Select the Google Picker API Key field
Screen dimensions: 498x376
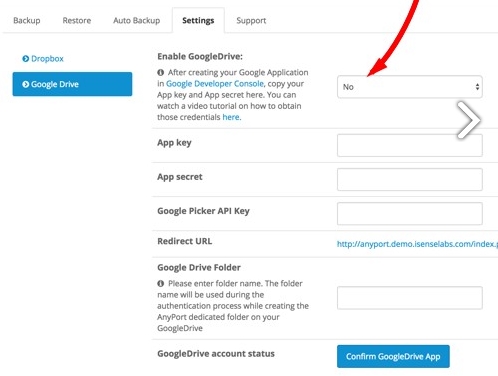point(410,214)
